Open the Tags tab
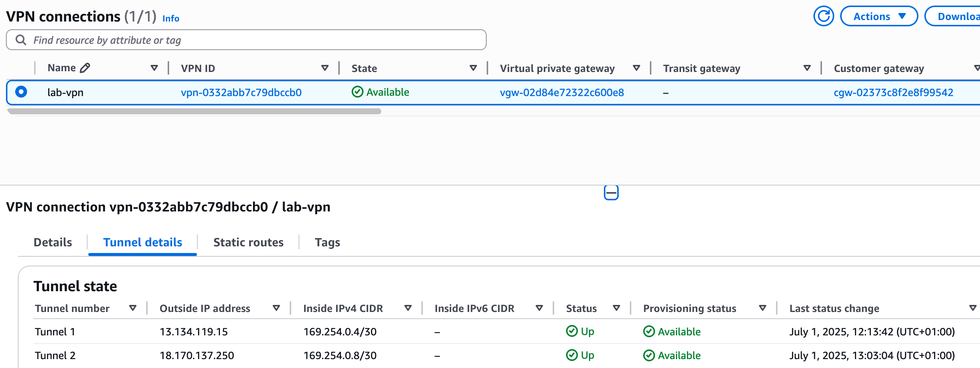Image resolution: width=980 pixels, height=368 pixels. (327, 242)
